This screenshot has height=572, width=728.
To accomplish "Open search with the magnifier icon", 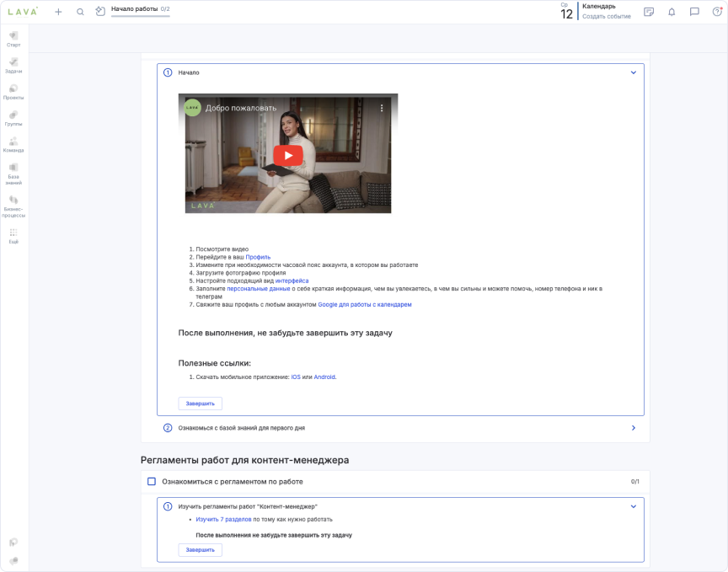I will pyautogui.click(x=80, y=12).
